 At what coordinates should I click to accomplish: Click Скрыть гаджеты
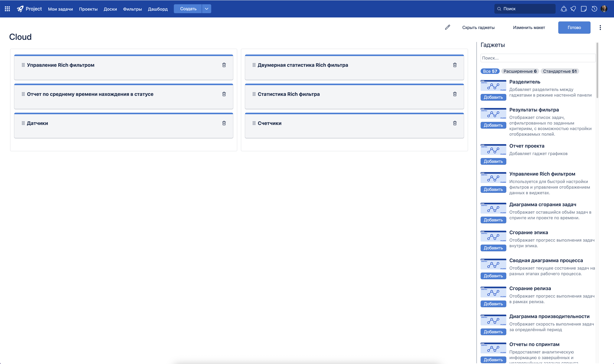coord(478,27)
